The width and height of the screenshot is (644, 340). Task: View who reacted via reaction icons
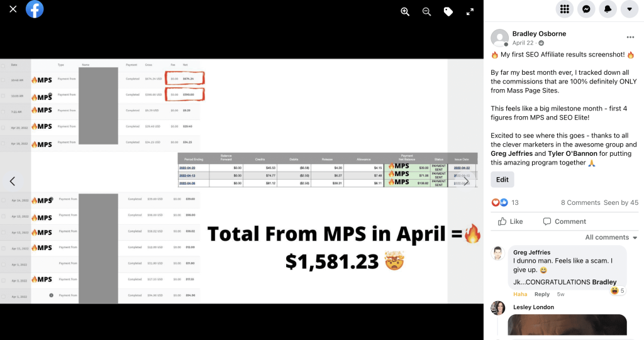(499, 202)
